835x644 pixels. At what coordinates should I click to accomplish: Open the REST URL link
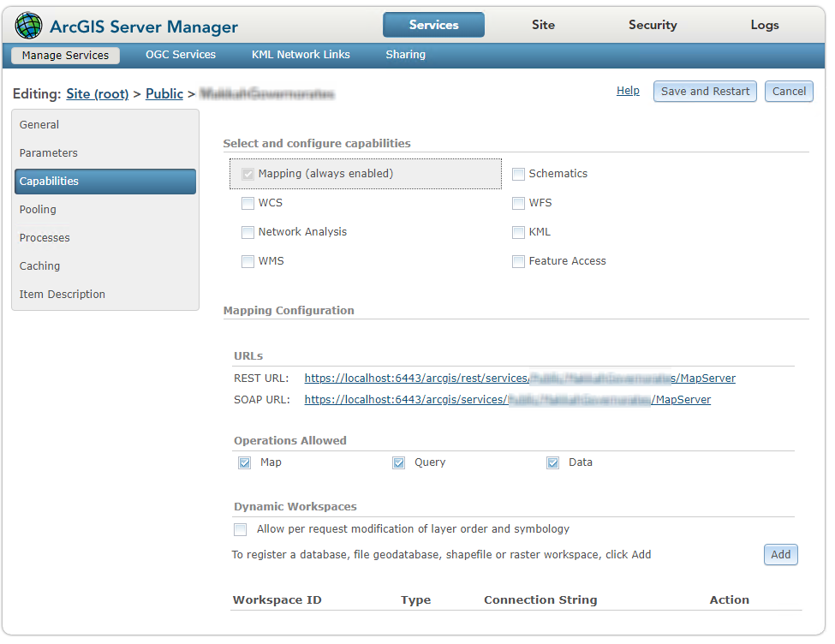(x=520, y=379)
